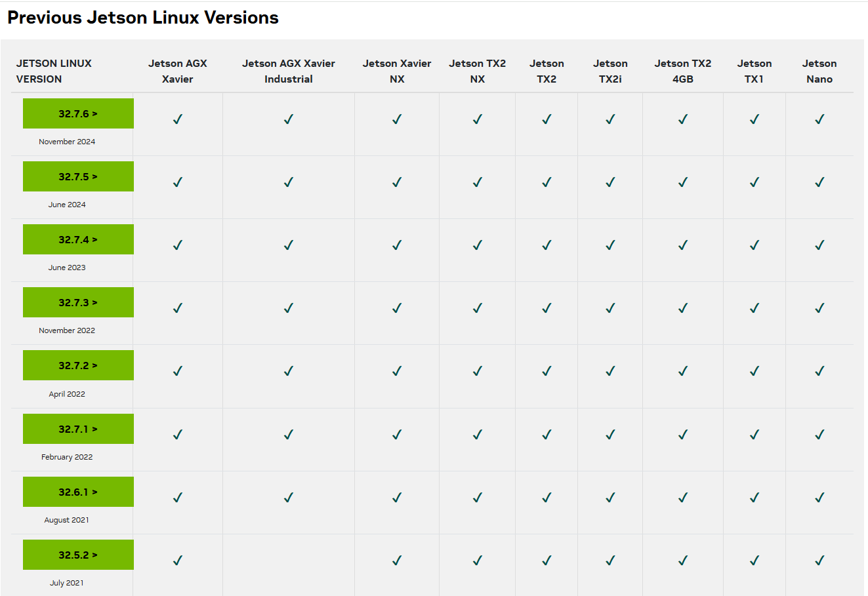868x596 pixels.
Task: Click 32.7.6 checkmark under Jetson Nano
Action: pyautogui.click(x=819, y=119)
